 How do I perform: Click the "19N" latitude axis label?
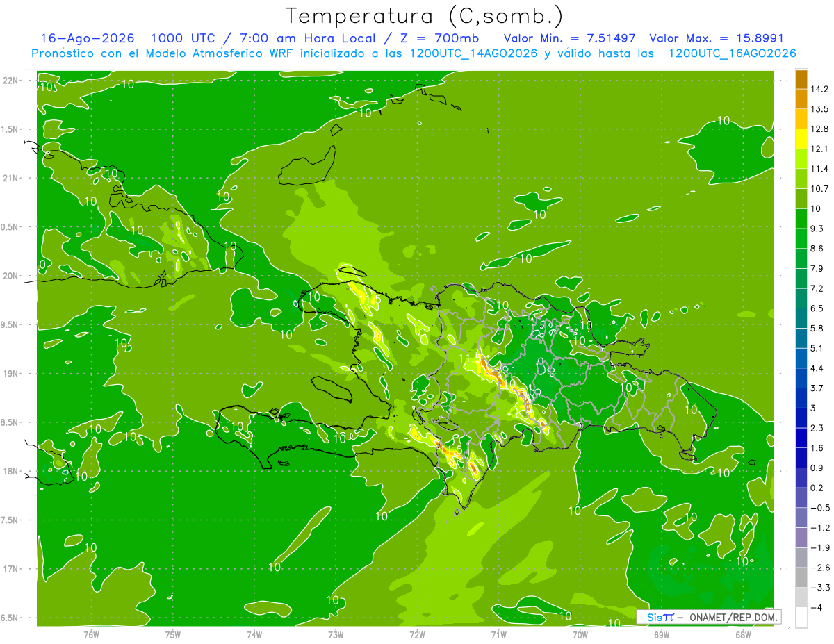pos(11,373)
